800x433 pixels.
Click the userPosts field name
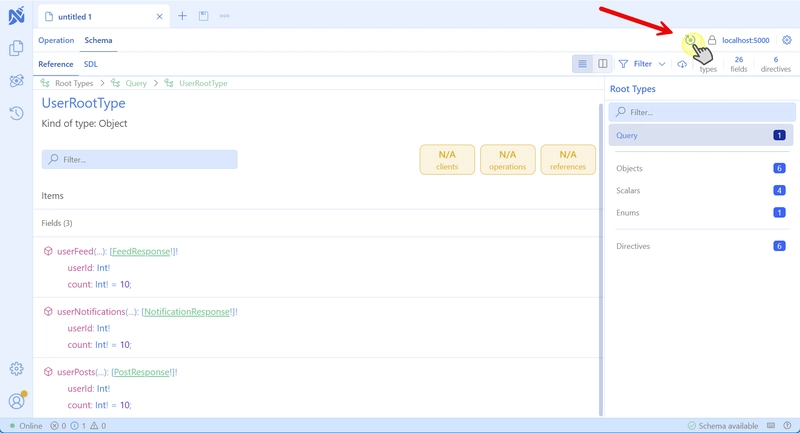(76, 372)
